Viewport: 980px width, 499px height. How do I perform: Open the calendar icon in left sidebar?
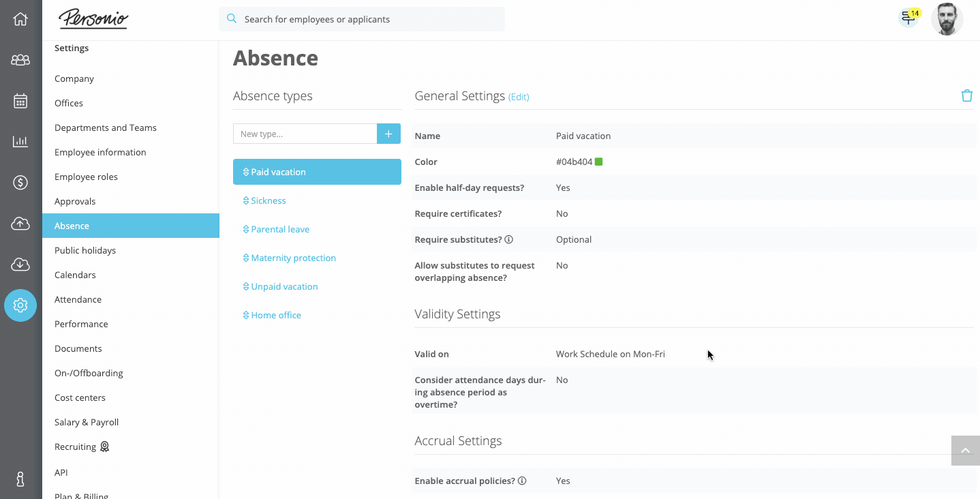tap(20, 101)
